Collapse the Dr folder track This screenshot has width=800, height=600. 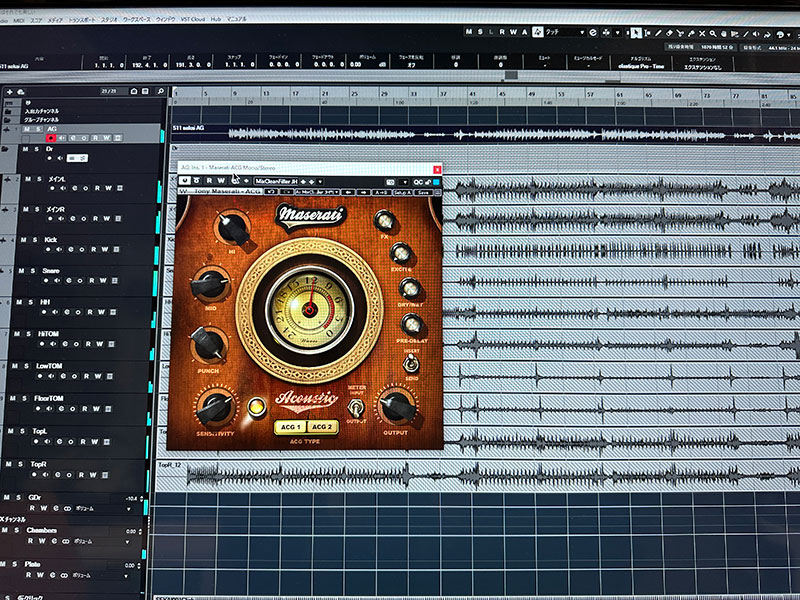[5, 149]
